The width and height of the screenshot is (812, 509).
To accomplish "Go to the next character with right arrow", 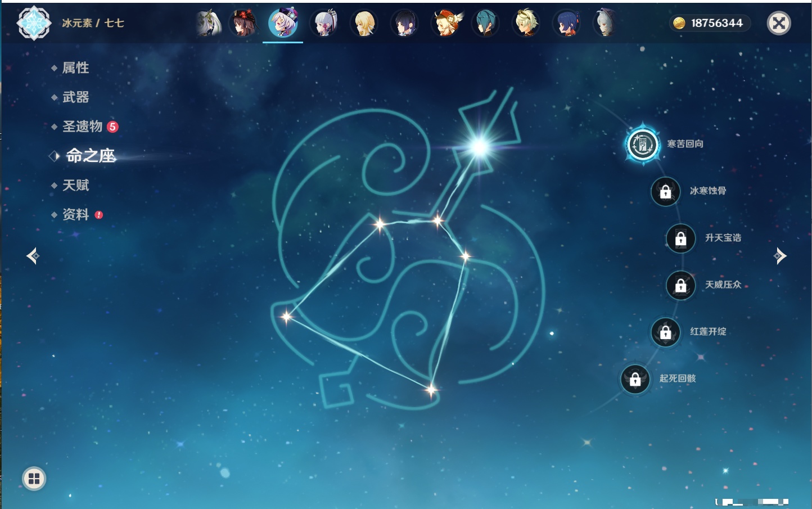I will [x=780, y=256].
